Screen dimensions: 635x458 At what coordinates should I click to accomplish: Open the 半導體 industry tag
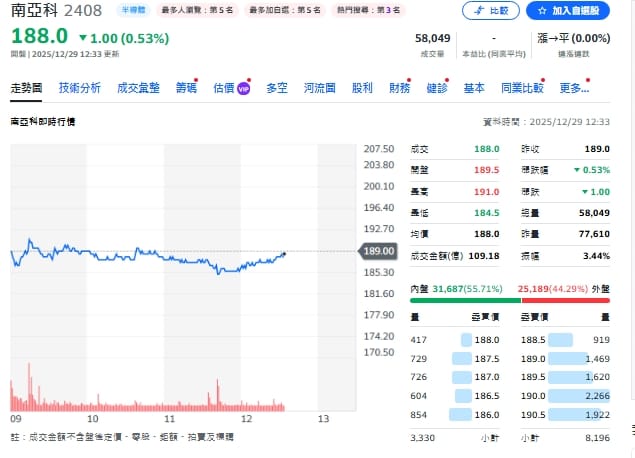pyautogui.click(x=131, y=9)
